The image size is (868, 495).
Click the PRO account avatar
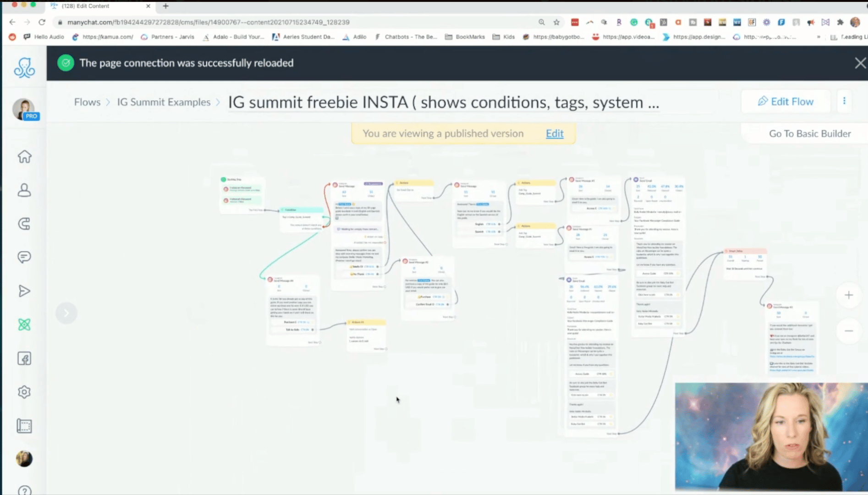(24, 110)
